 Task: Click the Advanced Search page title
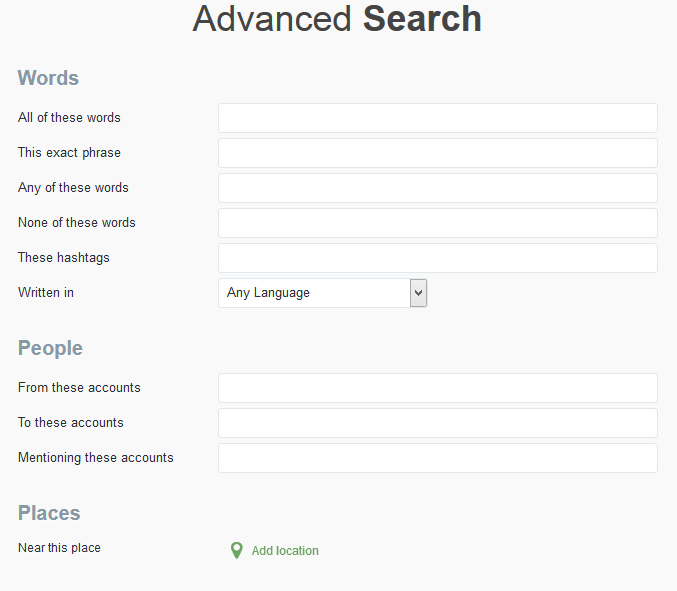[x=337, y=19]
